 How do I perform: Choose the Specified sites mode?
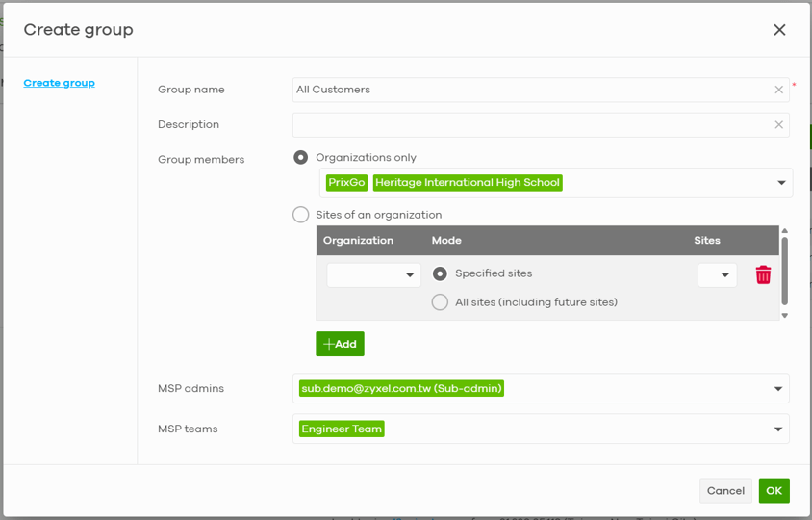coord(440,273)
